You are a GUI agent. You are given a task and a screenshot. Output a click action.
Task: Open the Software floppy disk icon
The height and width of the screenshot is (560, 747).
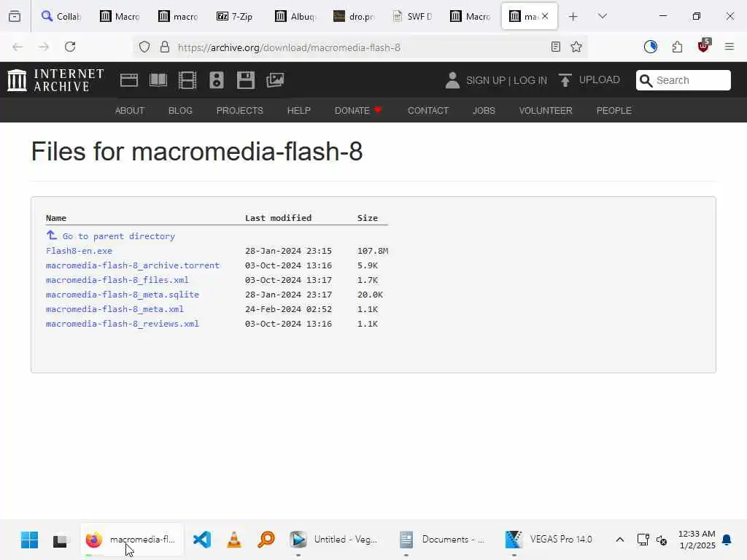[x=246, y=80]
